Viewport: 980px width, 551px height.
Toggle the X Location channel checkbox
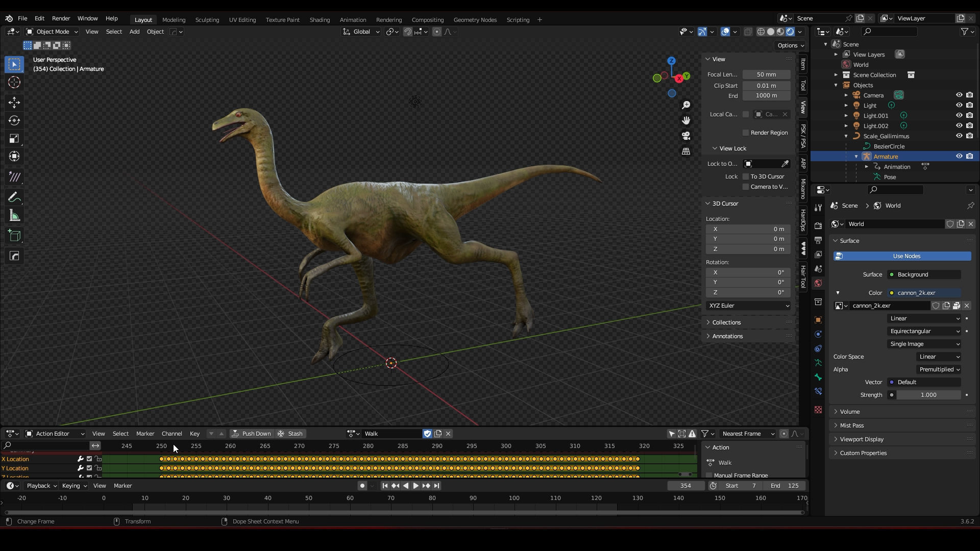click(89, 459)
